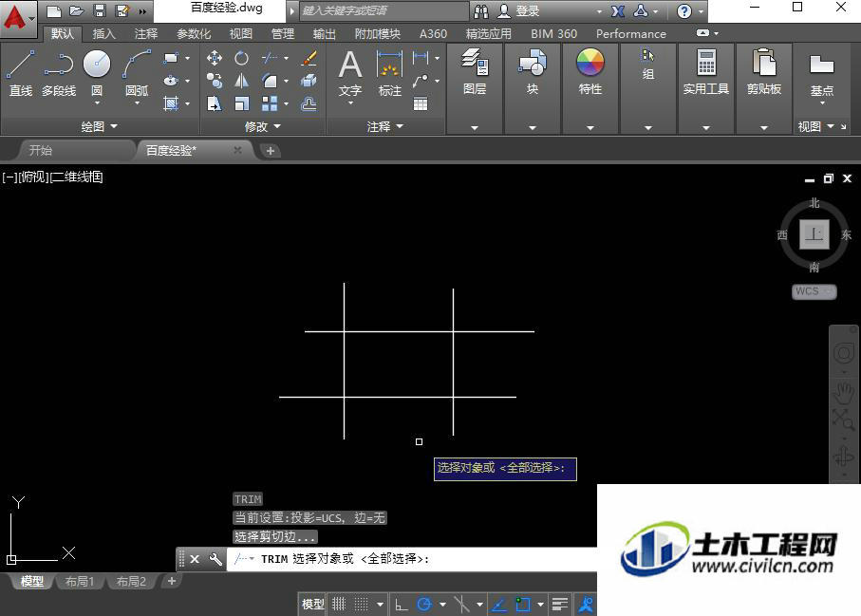Click the Explode tool

click(x=309, y=81)
